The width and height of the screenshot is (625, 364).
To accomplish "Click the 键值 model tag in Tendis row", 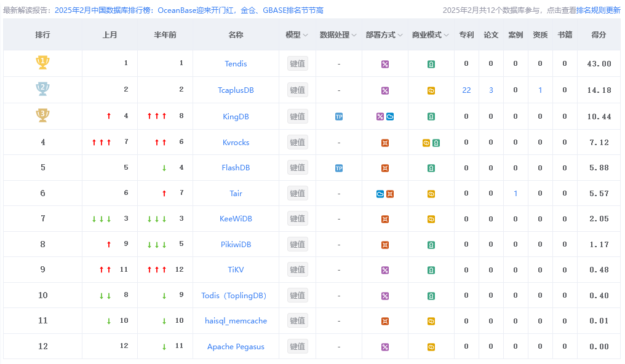I will click(x=297, y=64).
